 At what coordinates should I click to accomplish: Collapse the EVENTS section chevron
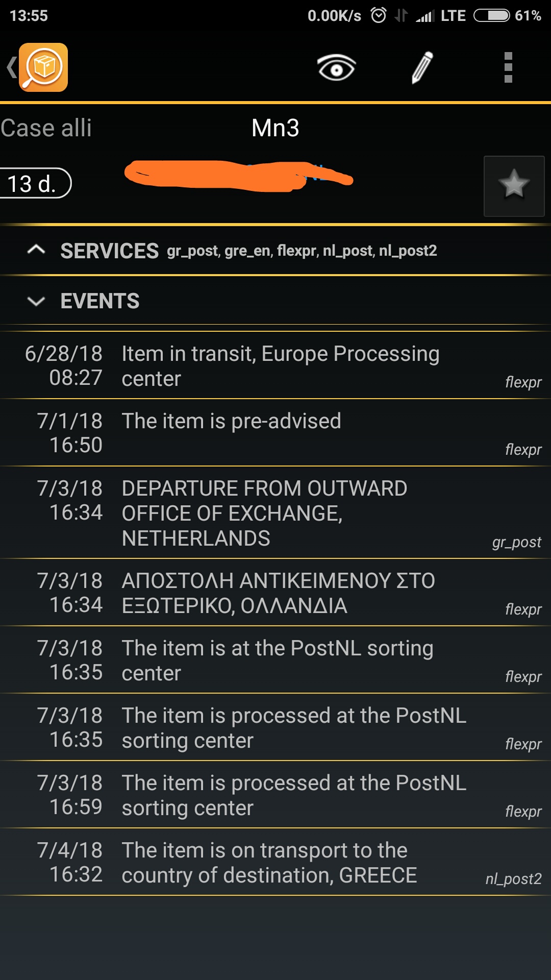tap(36, 301)
